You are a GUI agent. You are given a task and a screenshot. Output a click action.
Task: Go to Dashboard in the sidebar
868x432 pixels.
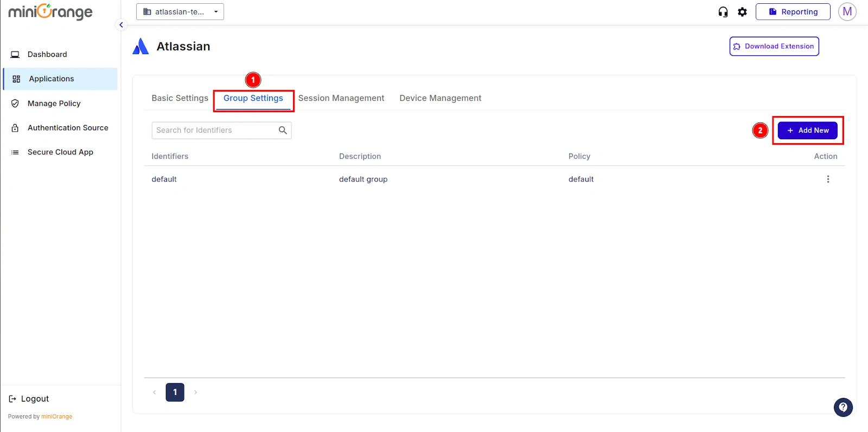[x=47, y=54]
